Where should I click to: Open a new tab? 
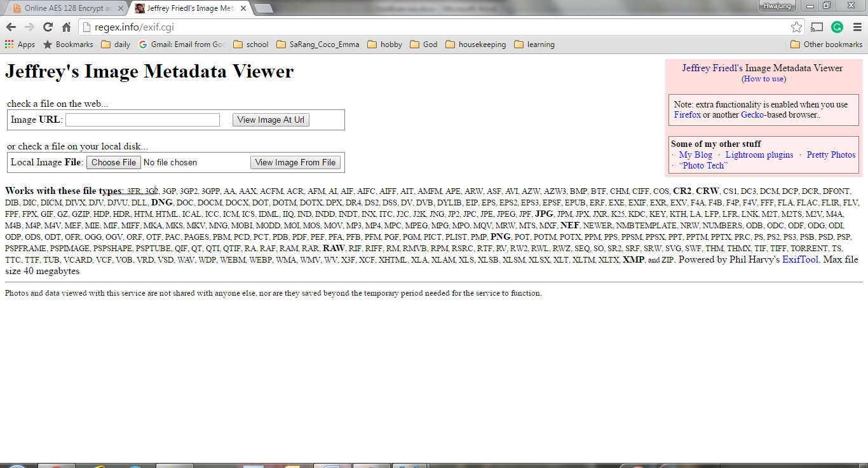(263, 8)
